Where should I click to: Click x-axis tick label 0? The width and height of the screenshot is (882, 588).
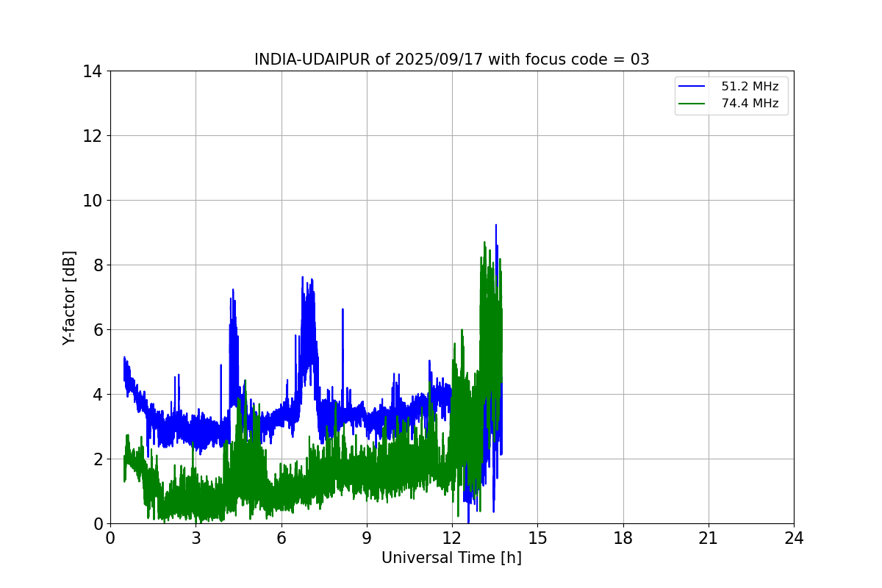pyautogui.click(x=110, y=538)
